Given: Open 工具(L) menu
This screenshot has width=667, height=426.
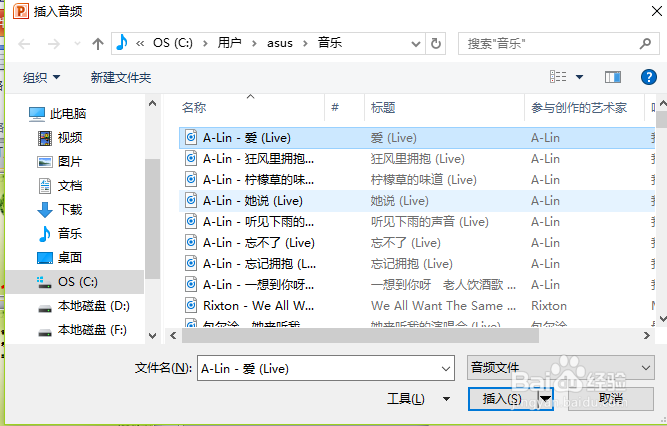Looking at the screenshot, I should (406, 399).
